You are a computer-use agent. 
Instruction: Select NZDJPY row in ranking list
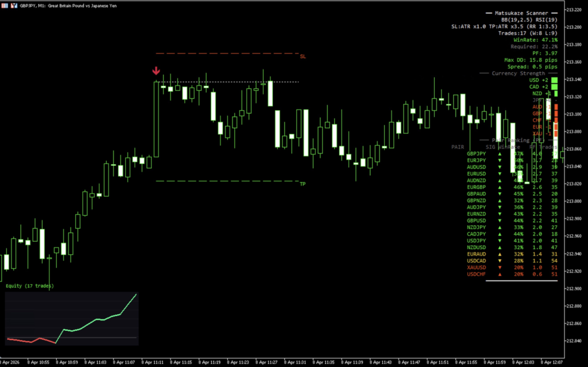click(476, 227)
